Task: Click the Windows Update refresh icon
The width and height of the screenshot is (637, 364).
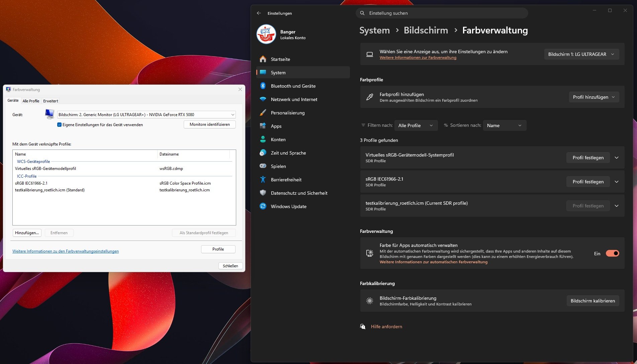Action: 263,206
